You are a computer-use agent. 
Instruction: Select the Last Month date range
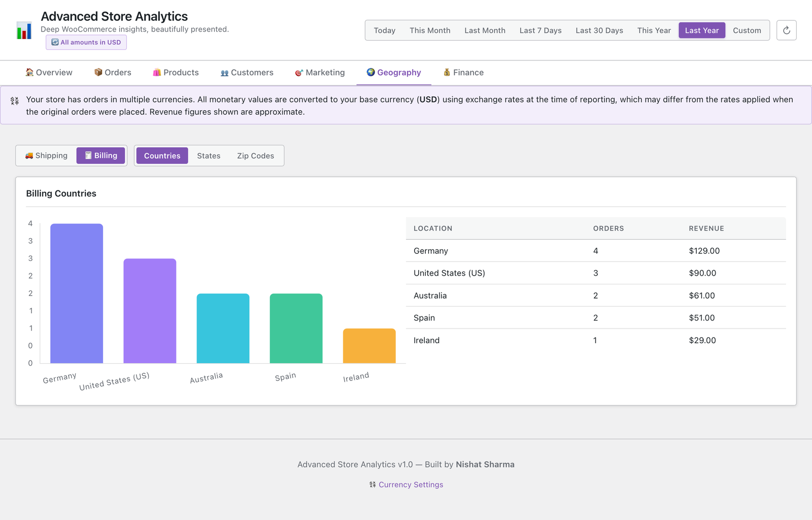[485, 30]
